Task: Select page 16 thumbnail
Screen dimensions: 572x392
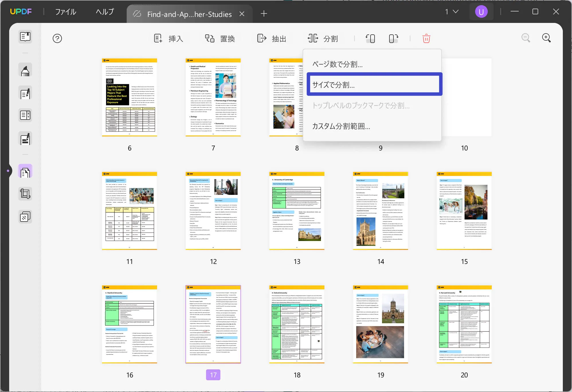Action: pyautogui.click(x=130, y=324)
